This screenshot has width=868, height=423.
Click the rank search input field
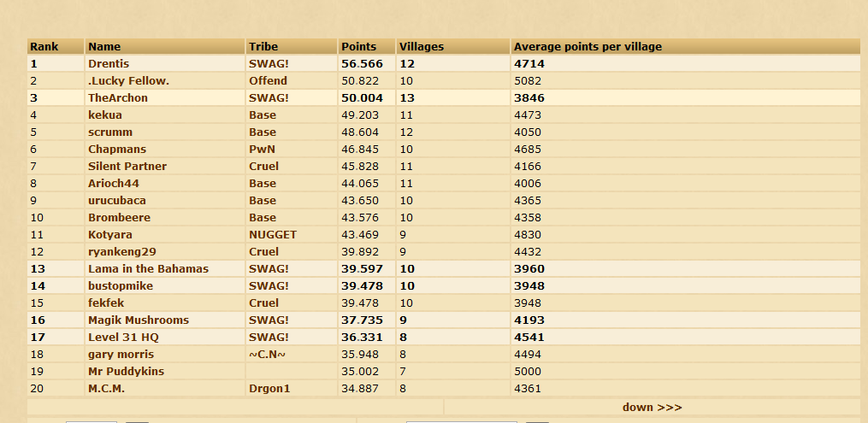click(92, 421)
